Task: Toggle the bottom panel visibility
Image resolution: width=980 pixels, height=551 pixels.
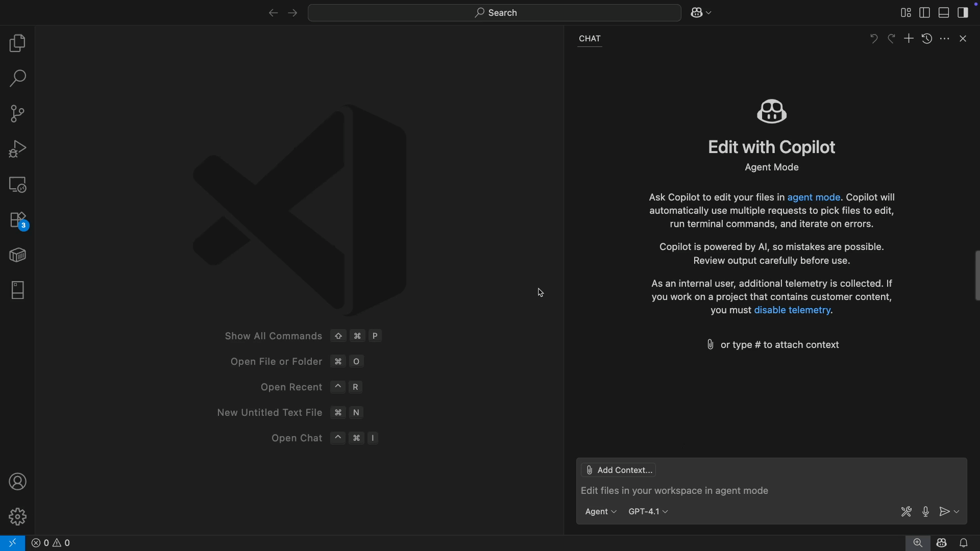Action: 944,13
